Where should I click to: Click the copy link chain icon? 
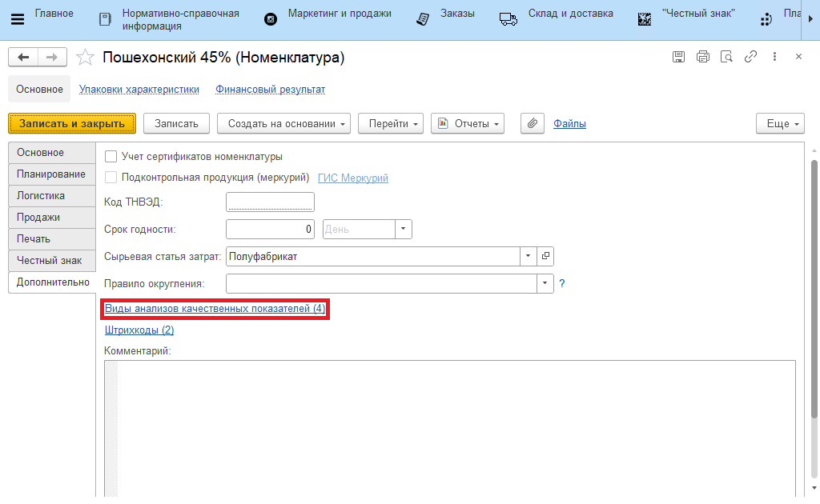point(750,57)
